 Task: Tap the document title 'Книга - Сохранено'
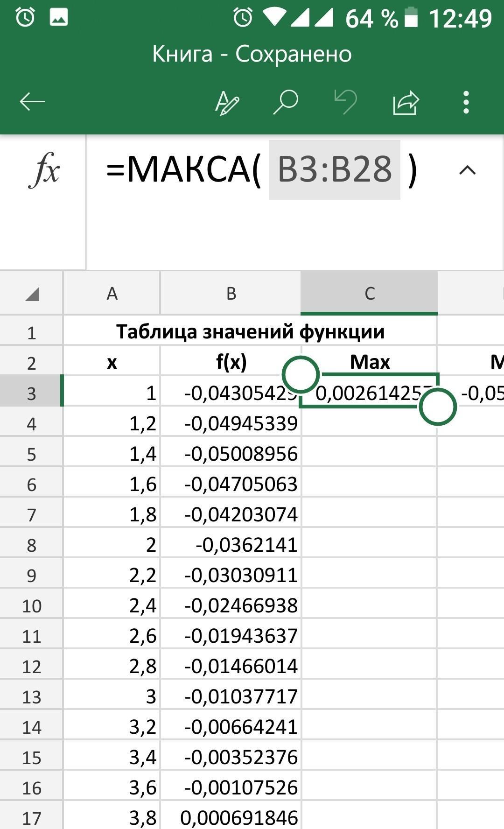pos(252,54)
